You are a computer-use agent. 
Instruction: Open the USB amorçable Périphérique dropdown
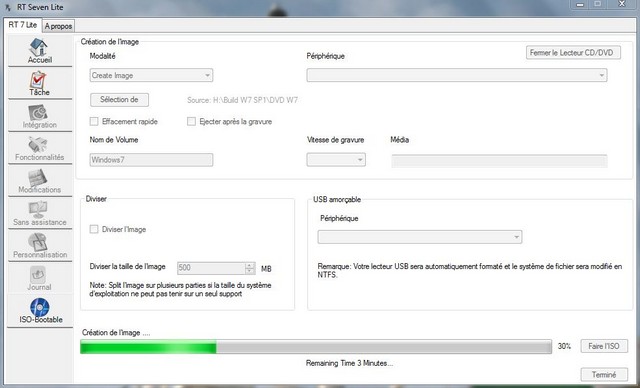[420, 237]
